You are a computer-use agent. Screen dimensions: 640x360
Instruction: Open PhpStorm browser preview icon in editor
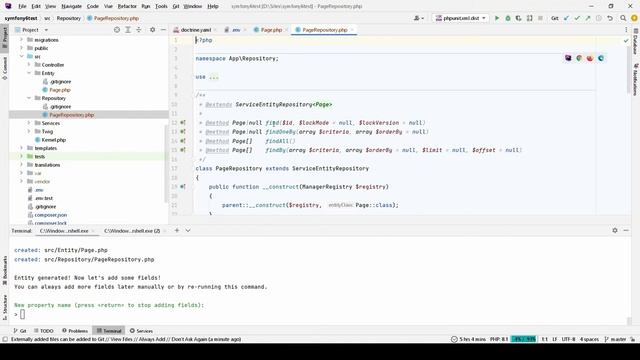568,58
